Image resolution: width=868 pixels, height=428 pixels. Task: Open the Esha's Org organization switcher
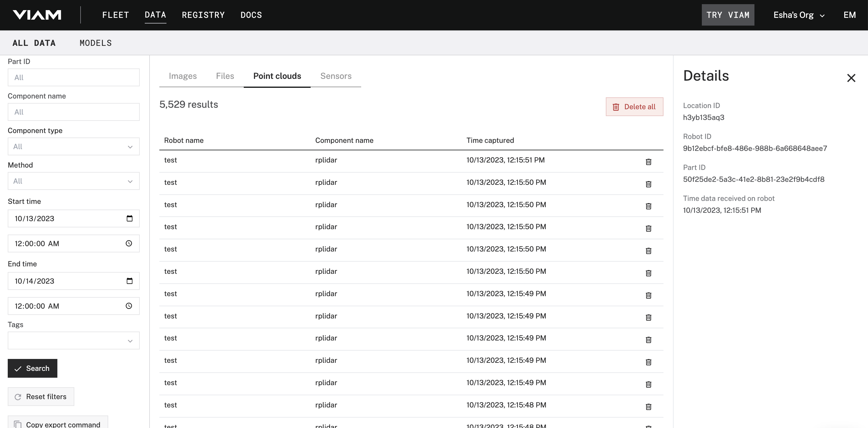click(798, 15)
